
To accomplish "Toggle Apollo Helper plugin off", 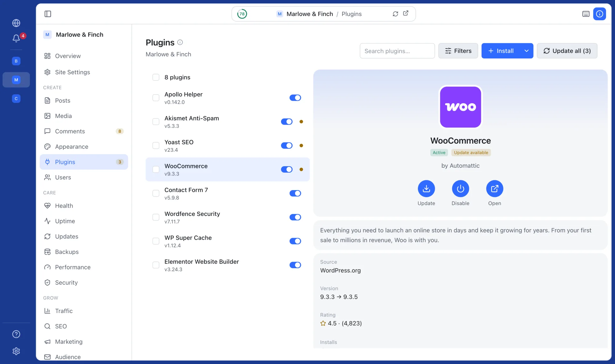I will click(295, 98).
